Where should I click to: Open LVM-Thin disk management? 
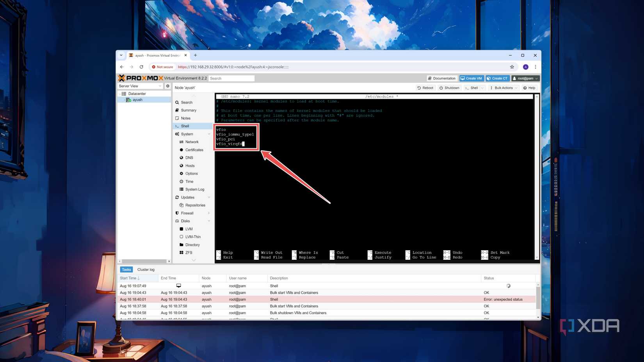pyautogui.click(x=193, y=237)
